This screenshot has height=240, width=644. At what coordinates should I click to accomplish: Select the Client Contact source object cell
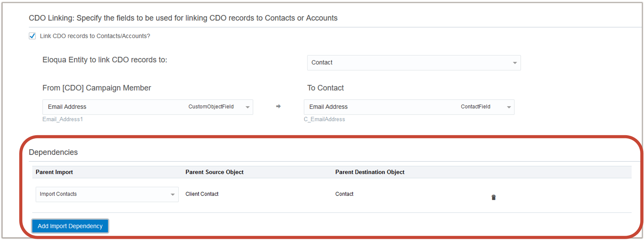pos(202,194)
